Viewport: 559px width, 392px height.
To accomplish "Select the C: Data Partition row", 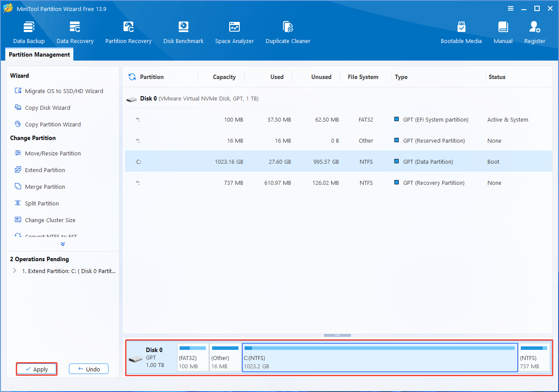I will (x=338, y=162).
